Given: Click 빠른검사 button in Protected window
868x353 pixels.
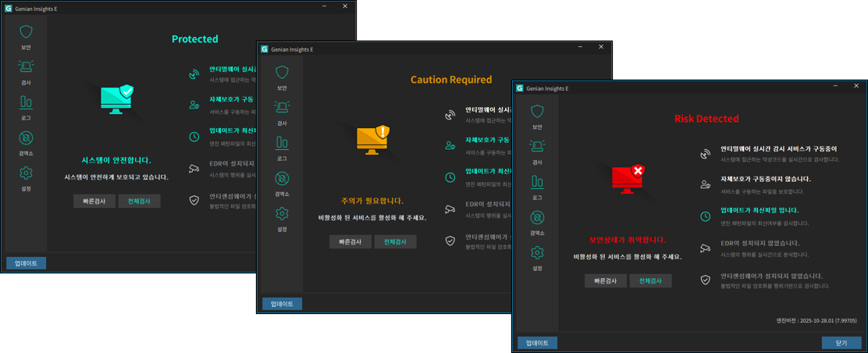Looking at the screenshot, I should pos(94,201).
